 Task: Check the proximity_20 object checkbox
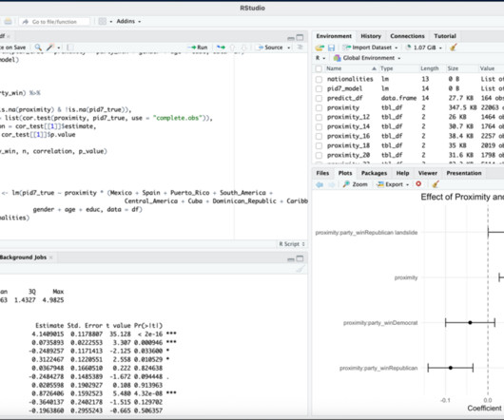pyautogui.click(x=319, y=156)
